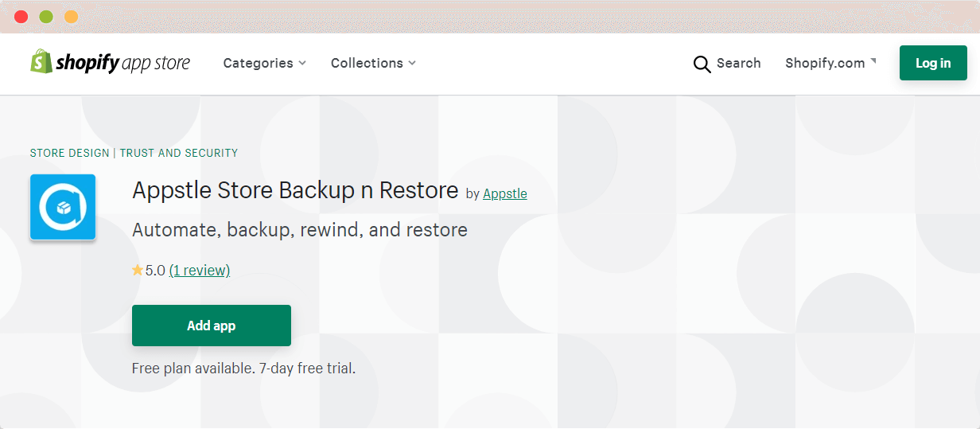Viewport: 980px width, 429px height.
Task: Click the Log in button
Action: (x=933, y=63)
